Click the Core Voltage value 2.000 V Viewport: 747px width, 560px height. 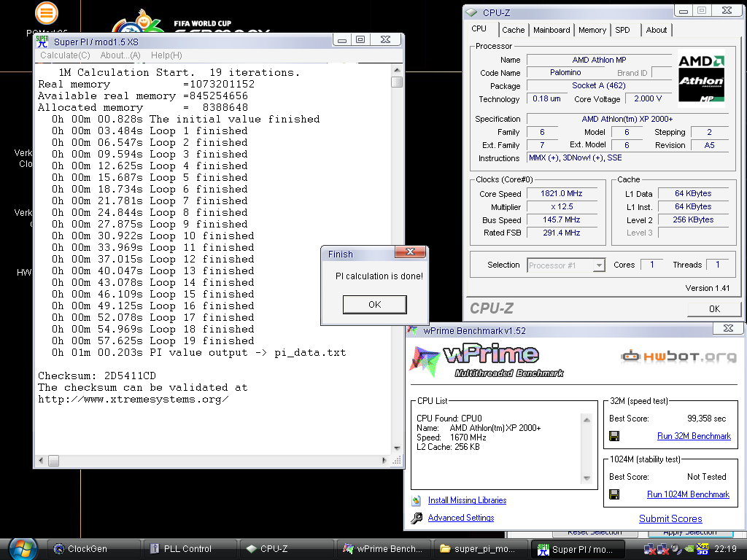point(648,98)
